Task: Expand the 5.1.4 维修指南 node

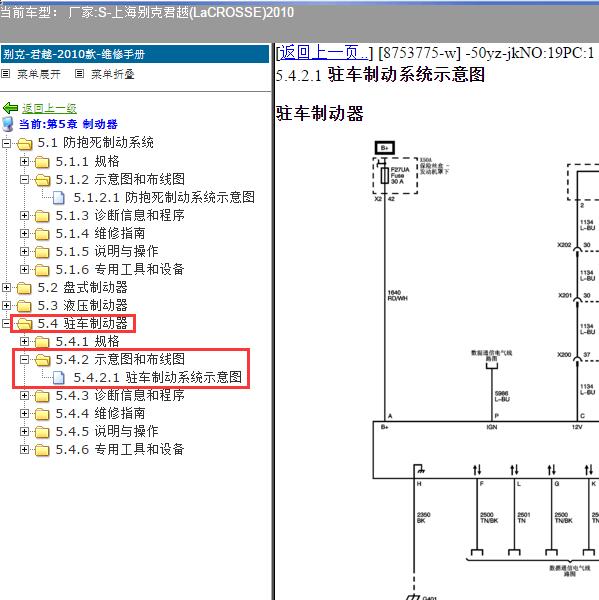Action: (24, 233)
